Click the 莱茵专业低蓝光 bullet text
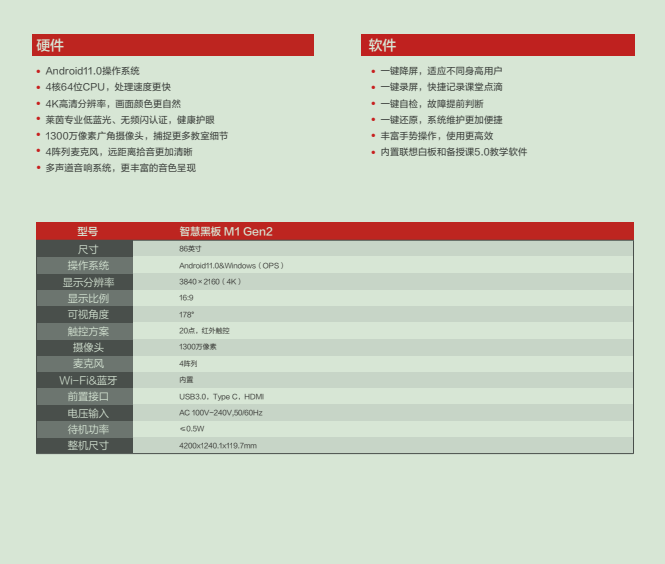The width and height of the screenshot is (665, 564). (130, 120)
